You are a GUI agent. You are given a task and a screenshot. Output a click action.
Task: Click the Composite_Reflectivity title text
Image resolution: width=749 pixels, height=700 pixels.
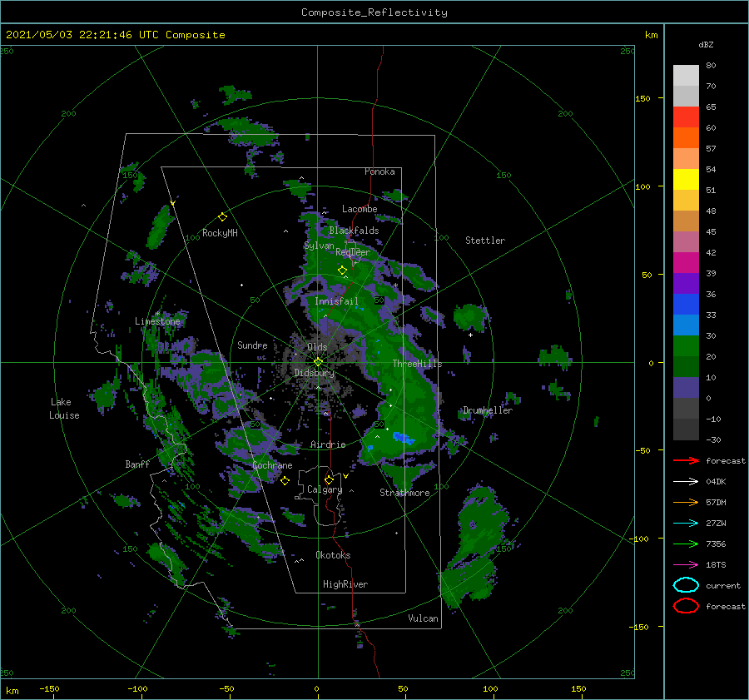pos(374,12)
